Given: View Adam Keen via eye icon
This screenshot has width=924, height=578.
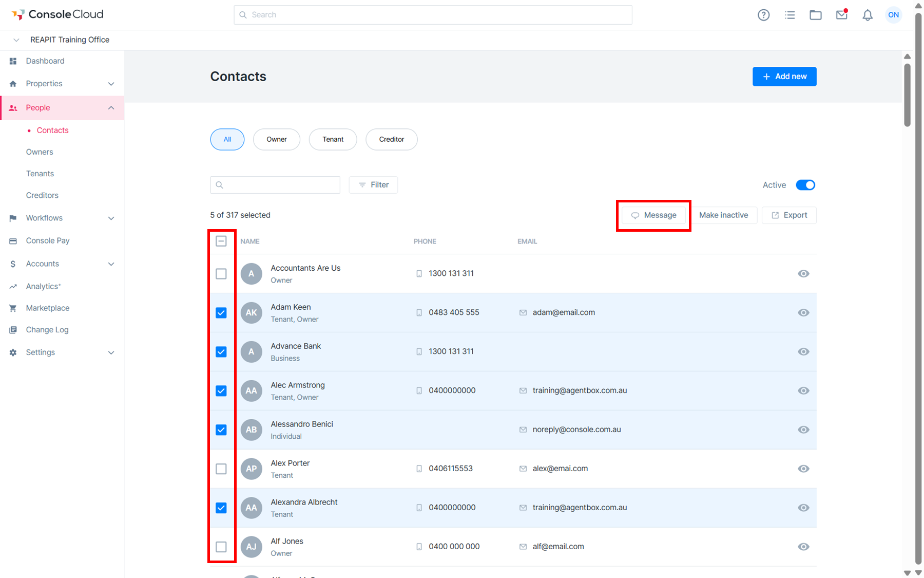Looking at the screenshot, I should click(803, 312).
